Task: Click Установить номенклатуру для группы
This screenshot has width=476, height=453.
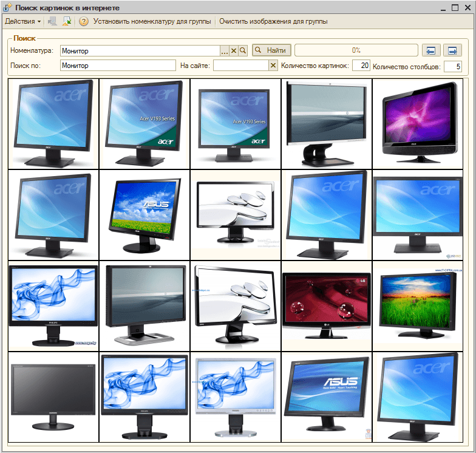Action: tap(152, 21)
